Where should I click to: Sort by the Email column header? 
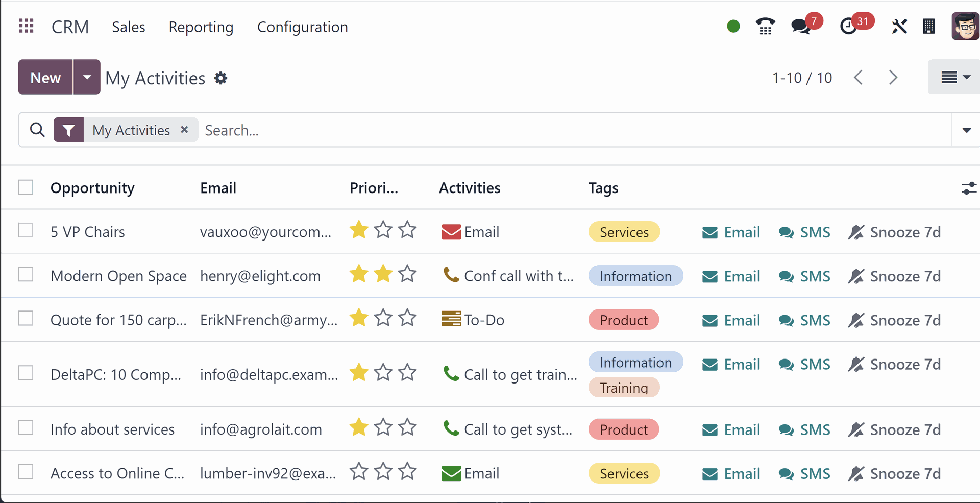(x=218, y=188)
